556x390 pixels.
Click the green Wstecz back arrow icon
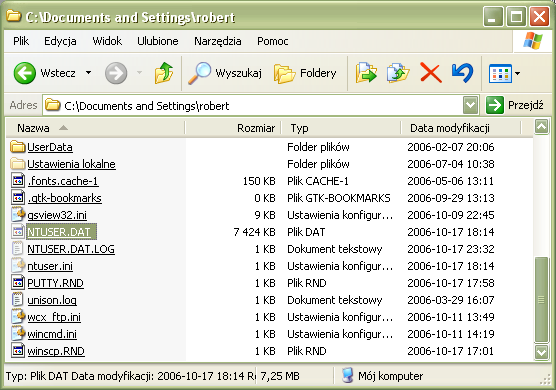click(24, 73)
